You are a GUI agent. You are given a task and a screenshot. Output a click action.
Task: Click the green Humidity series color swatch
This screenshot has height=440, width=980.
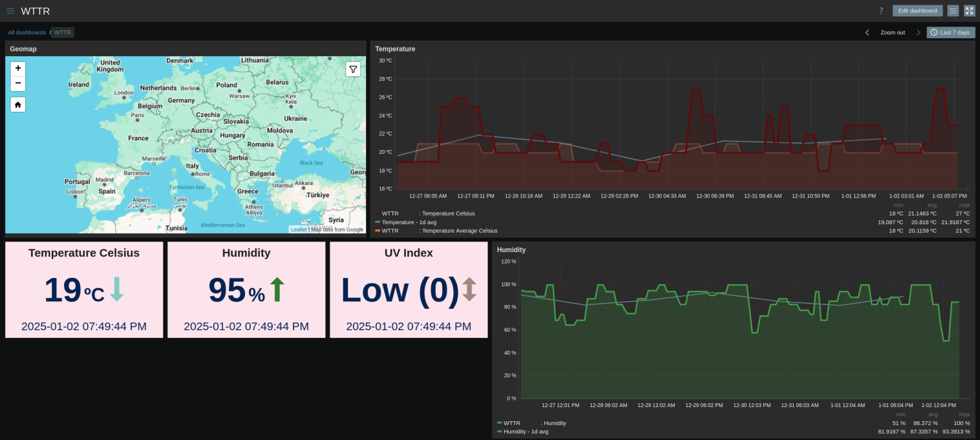pos(498,423)
